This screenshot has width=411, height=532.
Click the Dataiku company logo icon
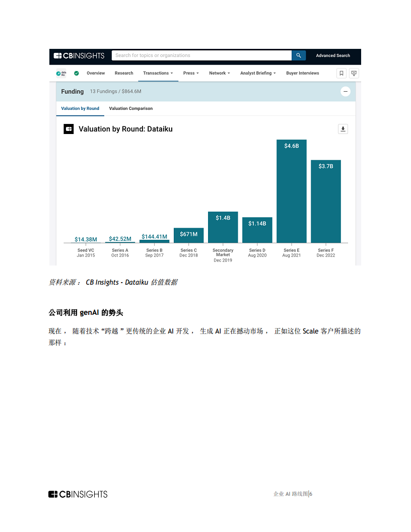(x=61, y=73)
